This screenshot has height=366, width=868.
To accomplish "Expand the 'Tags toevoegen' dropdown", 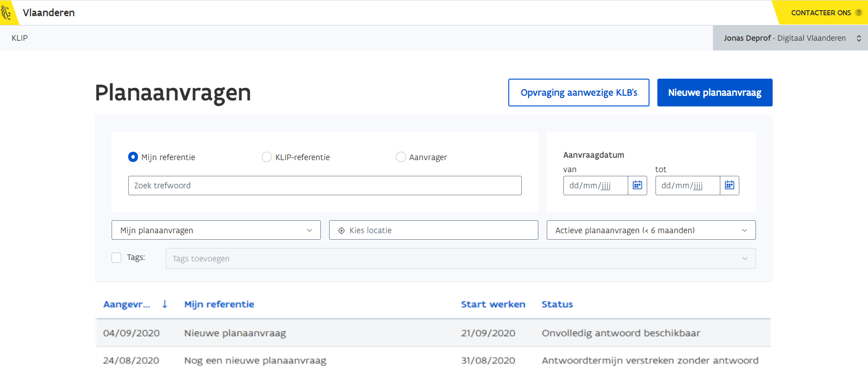I will click(460, 259).
